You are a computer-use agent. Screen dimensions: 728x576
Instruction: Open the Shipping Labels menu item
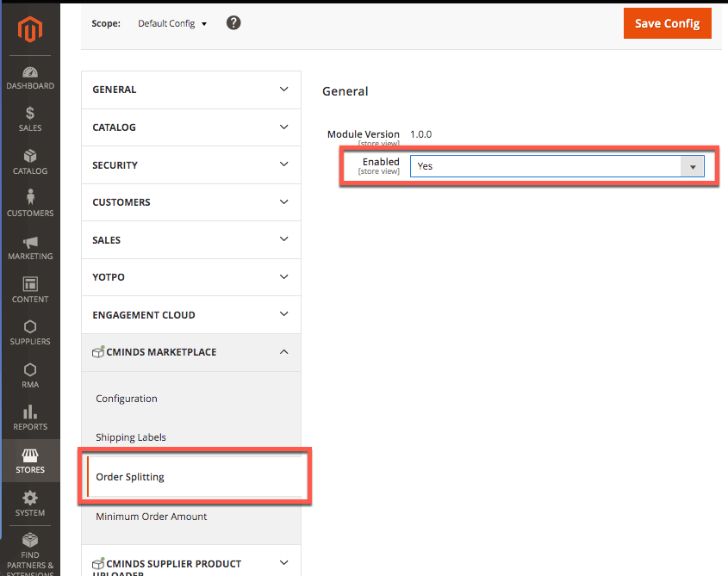131,437
